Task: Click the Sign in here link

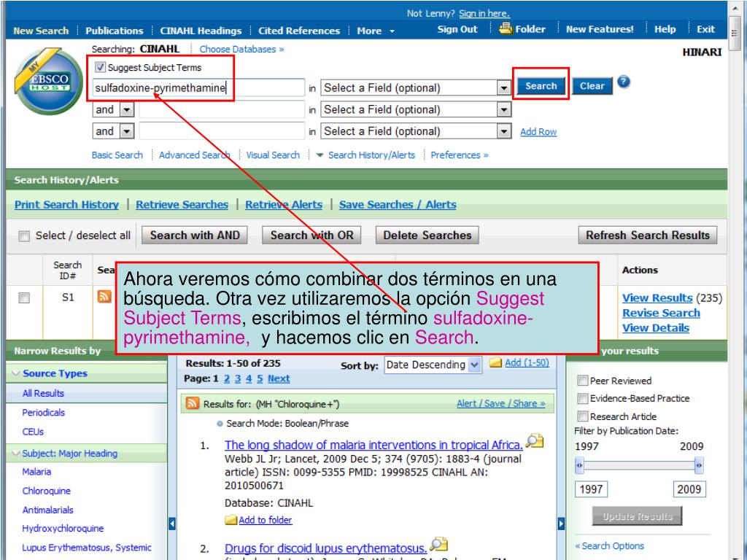Action: click(484, 13)
